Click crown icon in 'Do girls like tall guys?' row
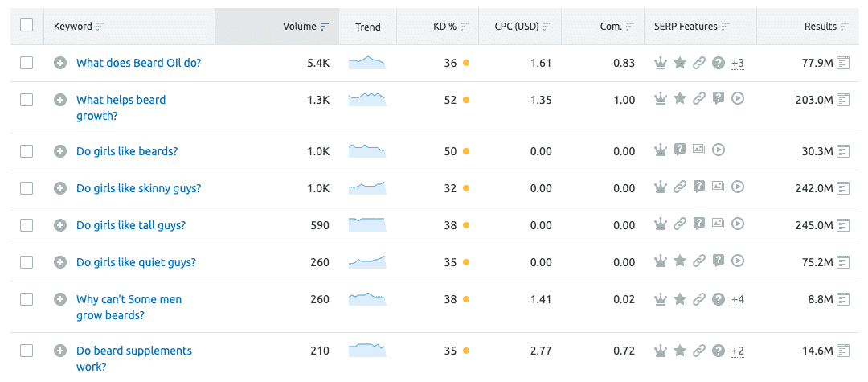The height and width of the screenshot is (382, 868). click(660, 224)
